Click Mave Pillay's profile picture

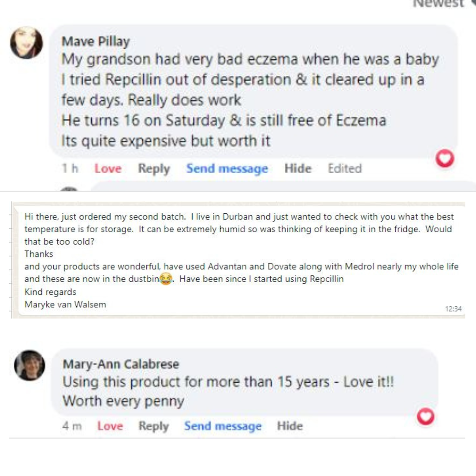(26, 43)
